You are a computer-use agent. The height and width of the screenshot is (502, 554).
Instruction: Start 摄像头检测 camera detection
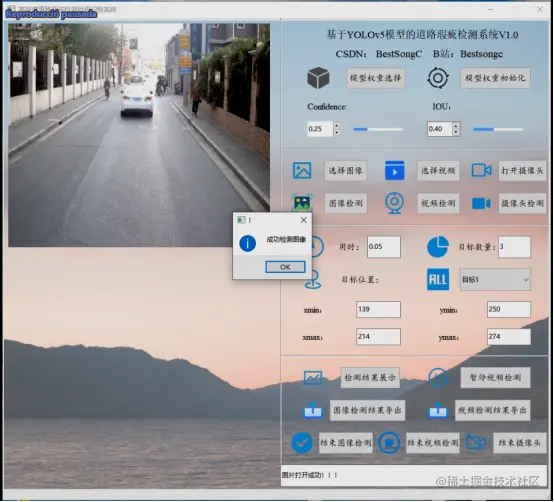point(522,203)
